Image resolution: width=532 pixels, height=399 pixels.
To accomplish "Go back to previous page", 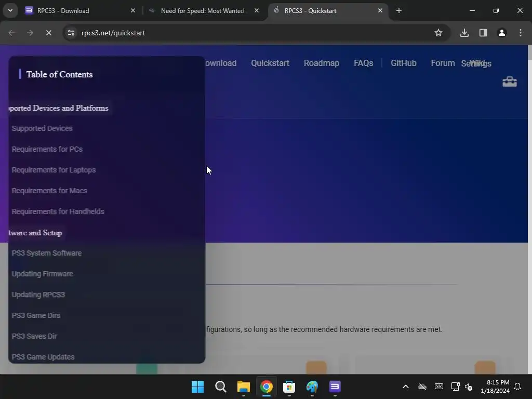I will 11,33.
